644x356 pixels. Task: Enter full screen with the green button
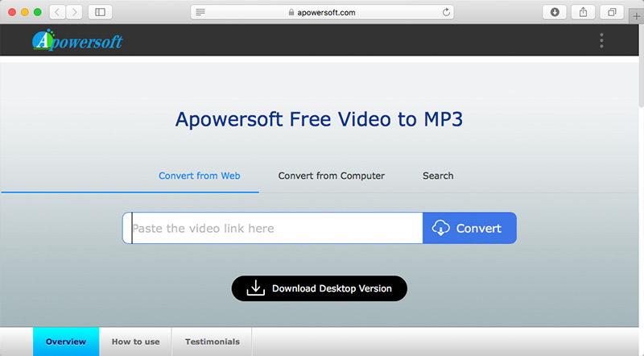pos(37,12)
